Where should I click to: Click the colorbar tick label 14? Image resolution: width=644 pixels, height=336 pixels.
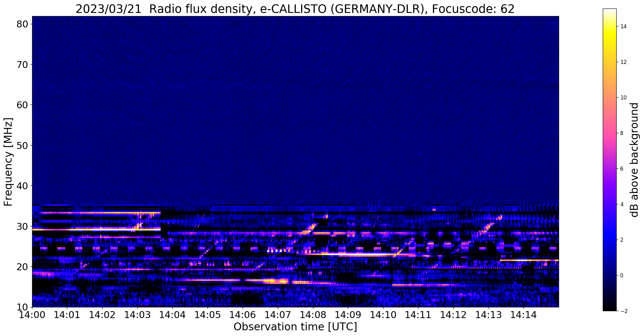click(x=623, y=26)
